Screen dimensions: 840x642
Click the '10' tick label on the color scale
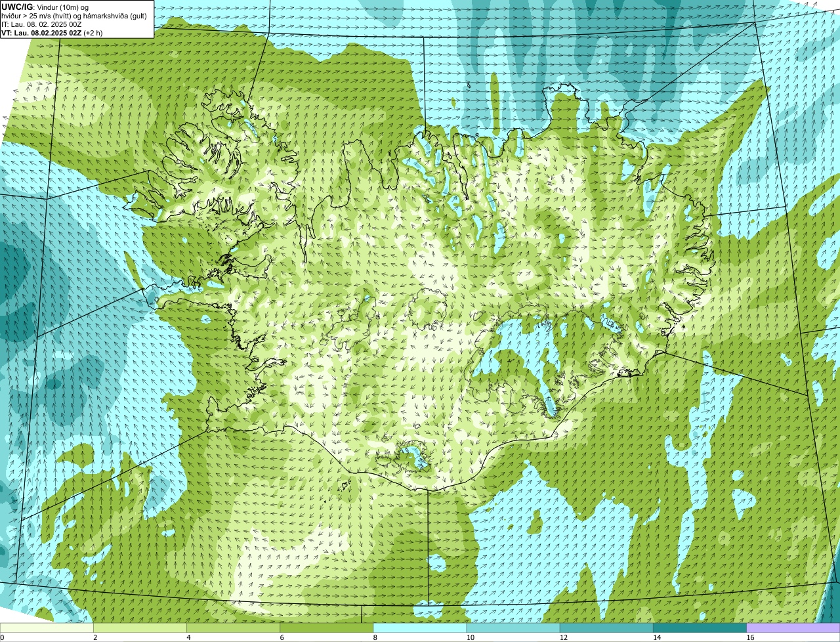coord(470,637)
